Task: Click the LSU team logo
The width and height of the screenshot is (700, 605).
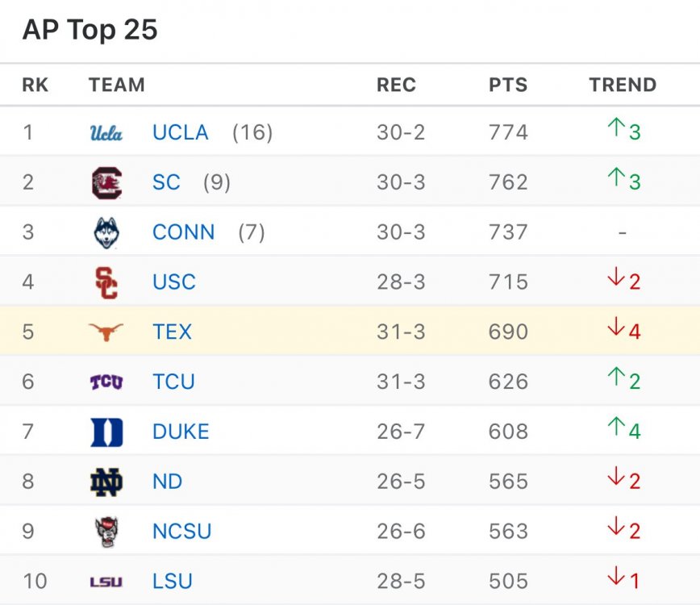Action: point(106,582)
